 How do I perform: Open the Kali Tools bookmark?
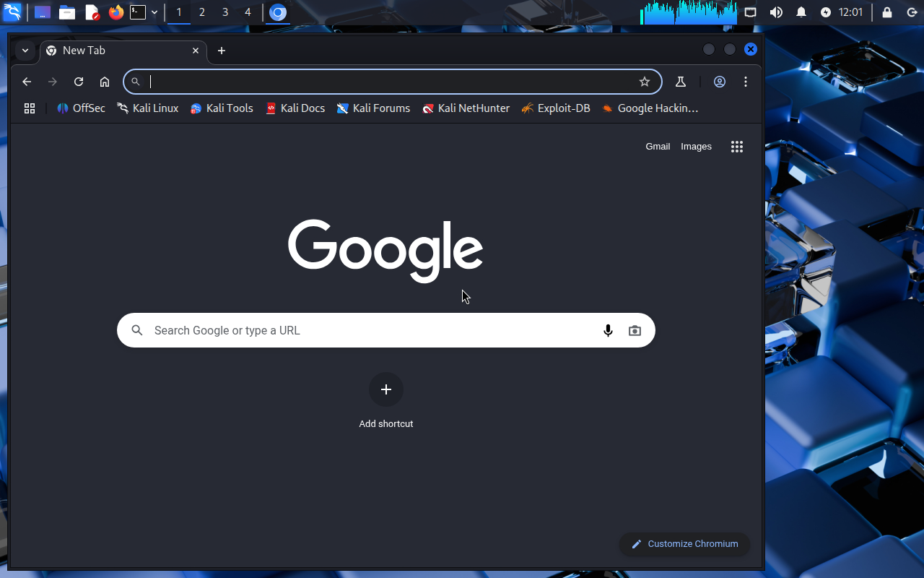222,108
